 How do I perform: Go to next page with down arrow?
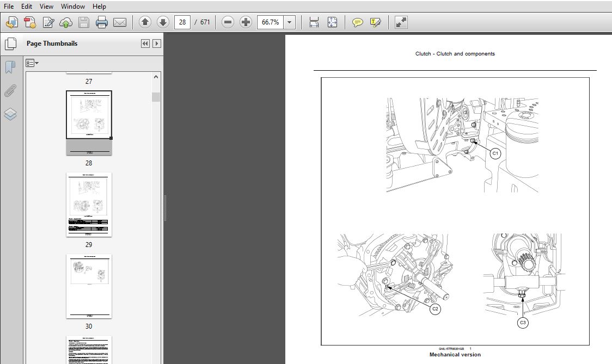click(163, 22)
